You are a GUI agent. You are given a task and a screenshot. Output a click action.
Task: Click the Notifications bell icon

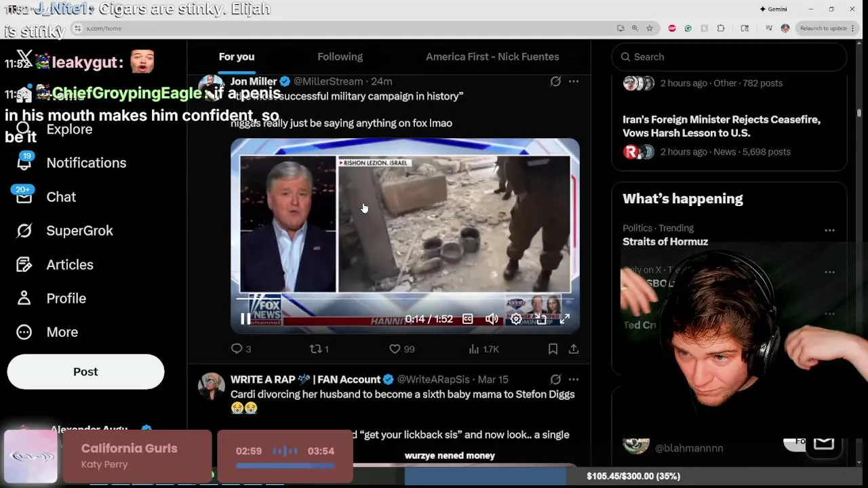click(x=24, y=163)
